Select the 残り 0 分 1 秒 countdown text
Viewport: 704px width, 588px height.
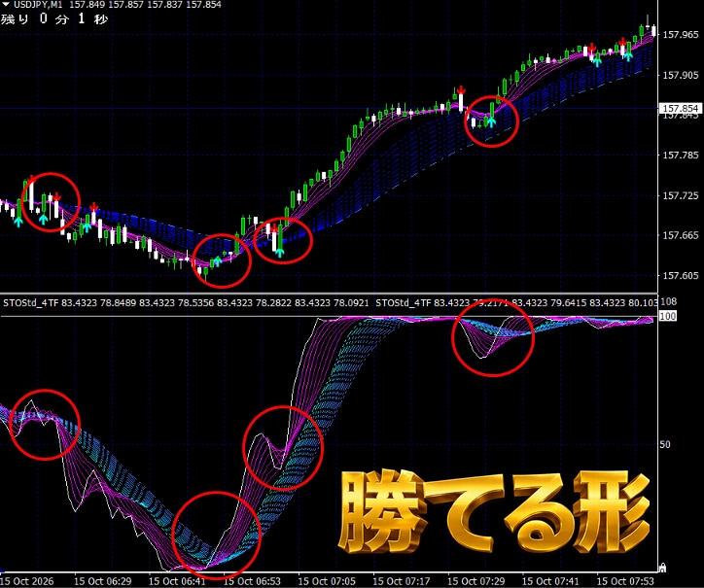(x=54, y=18)
